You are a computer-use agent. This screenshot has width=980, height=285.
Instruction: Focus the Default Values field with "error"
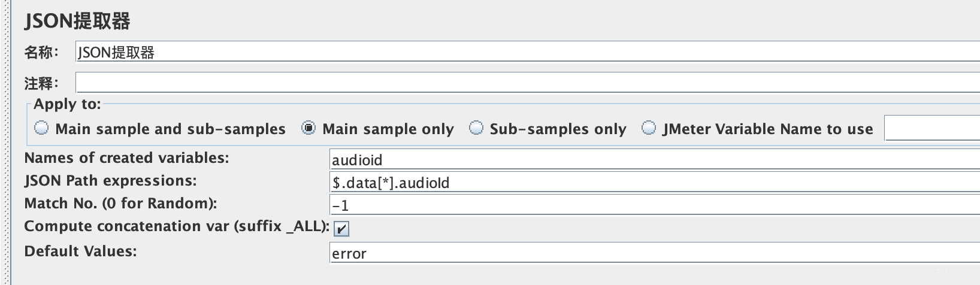[x=653, y=253]
